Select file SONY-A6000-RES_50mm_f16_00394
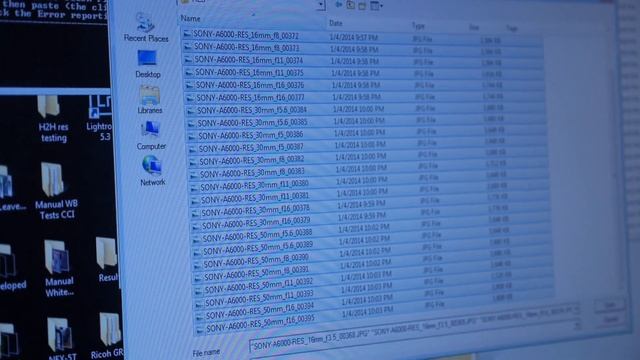The height and width of the screenshot is (360, 640). pos(260,311)
